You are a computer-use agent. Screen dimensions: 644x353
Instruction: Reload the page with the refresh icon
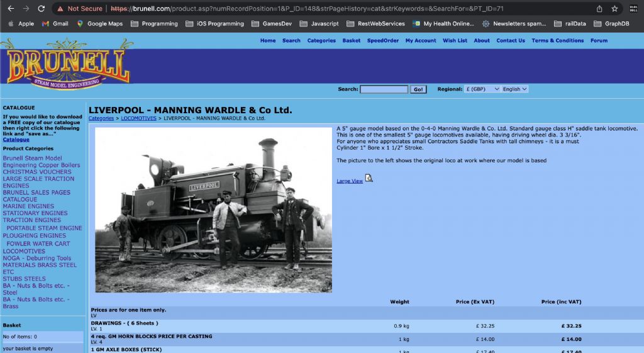tap(41, 9)
